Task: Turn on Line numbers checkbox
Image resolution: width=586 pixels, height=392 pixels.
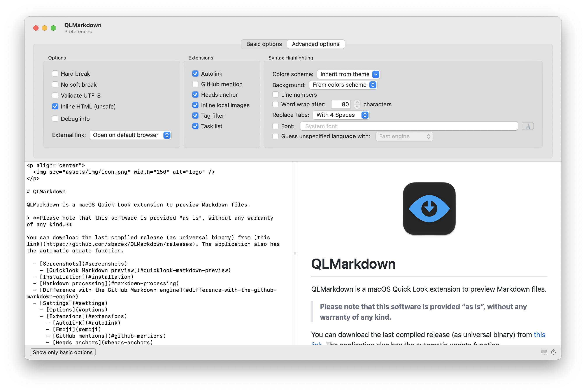Action: [275, 95]
